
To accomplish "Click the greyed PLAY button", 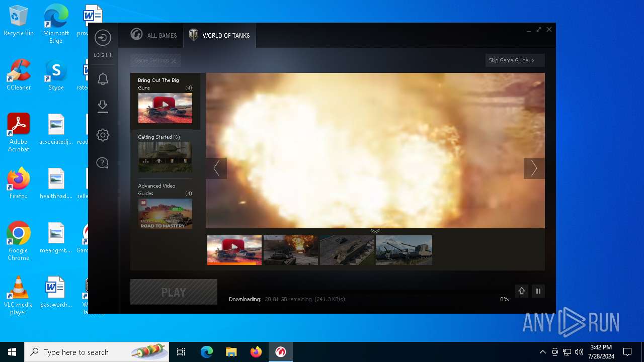I will coord(174,292).
